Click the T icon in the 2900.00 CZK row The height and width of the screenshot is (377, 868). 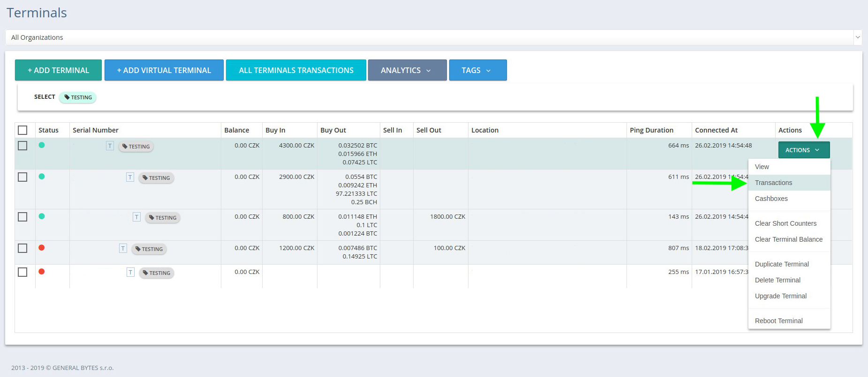click(130, 177)
